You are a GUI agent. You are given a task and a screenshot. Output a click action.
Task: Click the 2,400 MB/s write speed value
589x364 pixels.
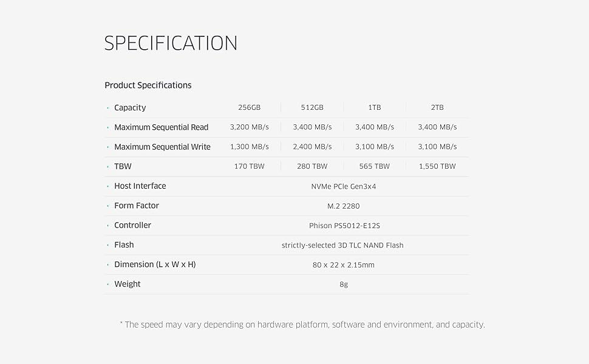click(x=312, y=147)
